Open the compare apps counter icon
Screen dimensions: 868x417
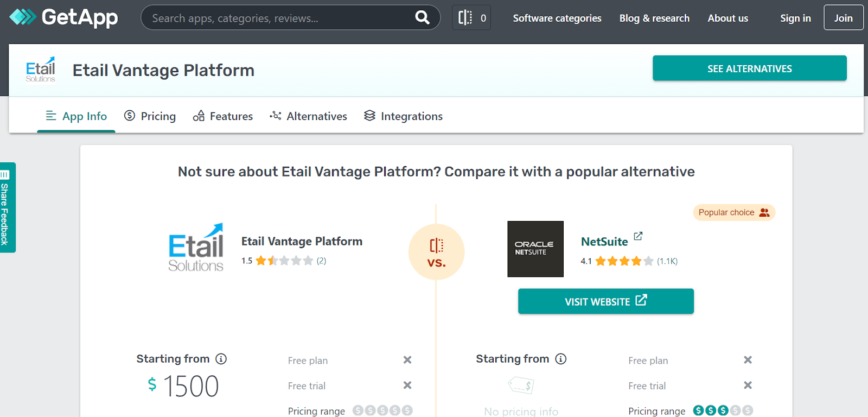click(x=471, y=18)
